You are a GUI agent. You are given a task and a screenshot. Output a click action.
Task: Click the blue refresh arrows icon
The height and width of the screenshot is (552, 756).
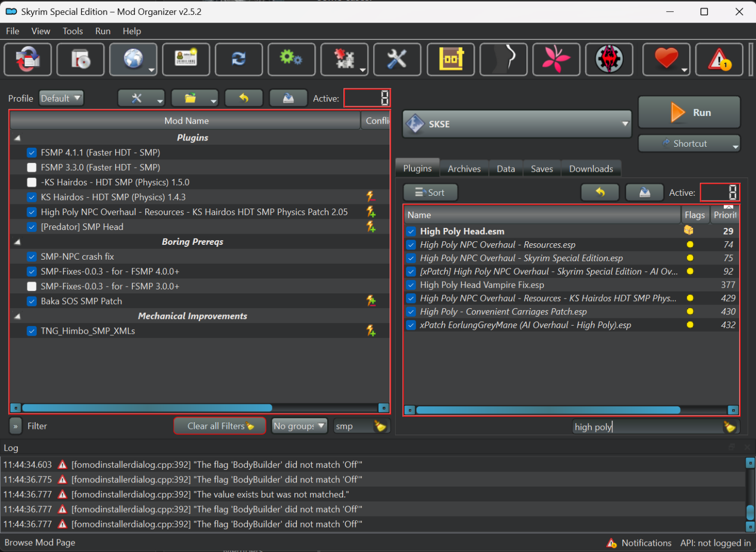point(239,59)
